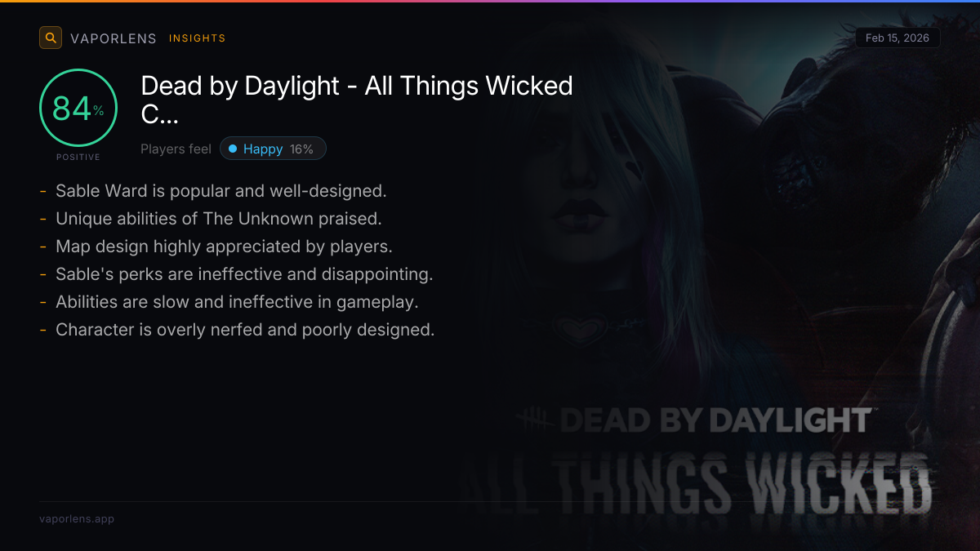The height and width of the screenshot is (551, 980).
Task: Click the VAPORLENS brand name
Action: coord(113,38)
